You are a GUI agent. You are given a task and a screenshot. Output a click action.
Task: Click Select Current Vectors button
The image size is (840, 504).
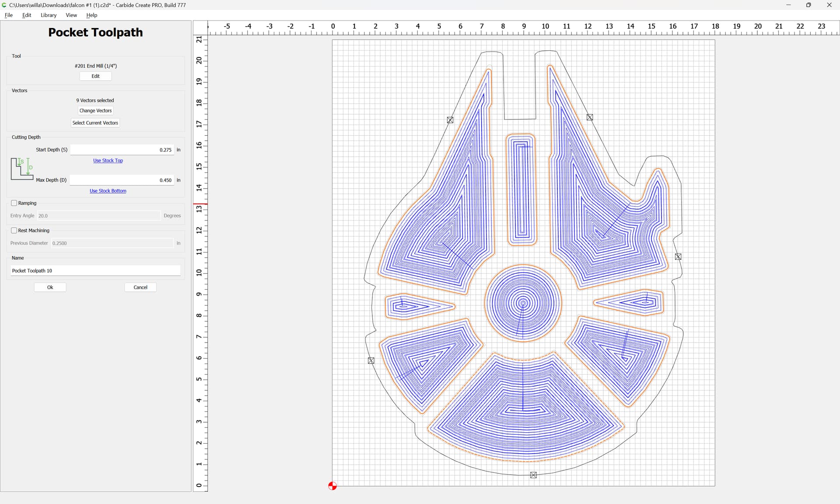tap(95, 123)
